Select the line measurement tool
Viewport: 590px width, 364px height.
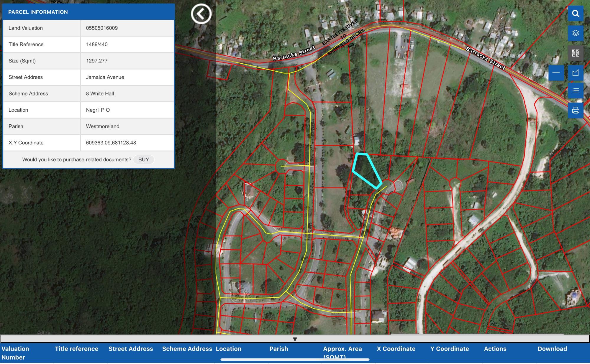556,73
